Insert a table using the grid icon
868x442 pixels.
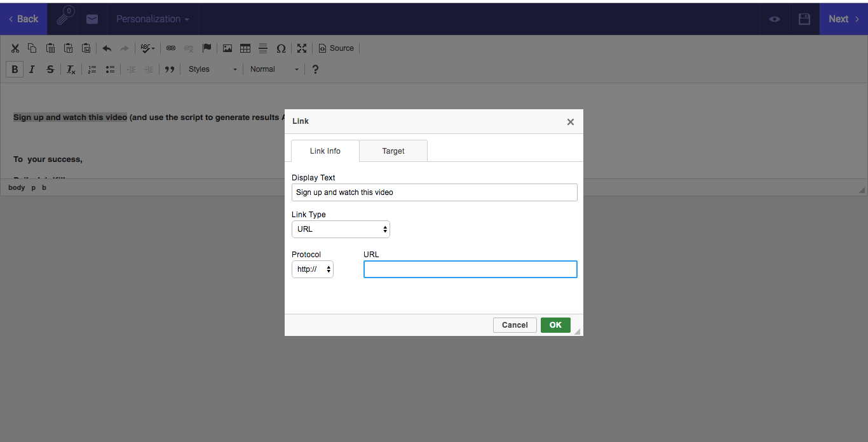point(245,48)
